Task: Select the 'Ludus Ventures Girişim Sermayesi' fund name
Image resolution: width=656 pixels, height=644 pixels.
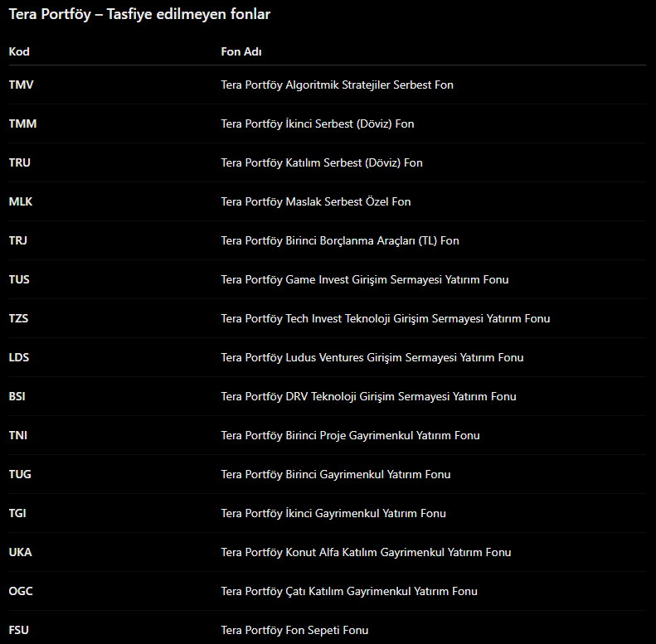Action: click(372, 357)
